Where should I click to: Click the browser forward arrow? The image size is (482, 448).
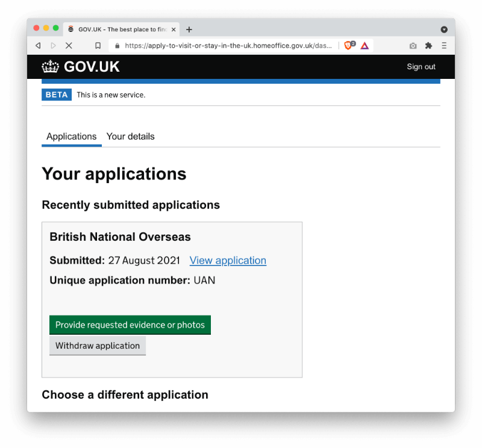(x=53, y=46)
